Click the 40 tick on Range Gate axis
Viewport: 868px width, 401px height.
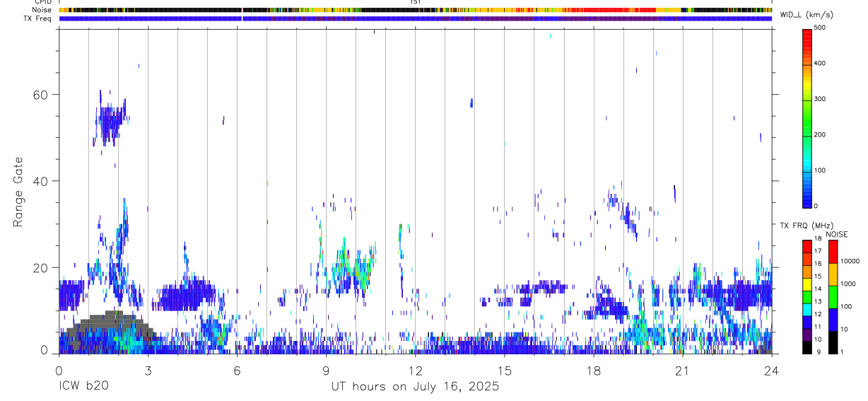pyautogui.click(x=41, y=181)
